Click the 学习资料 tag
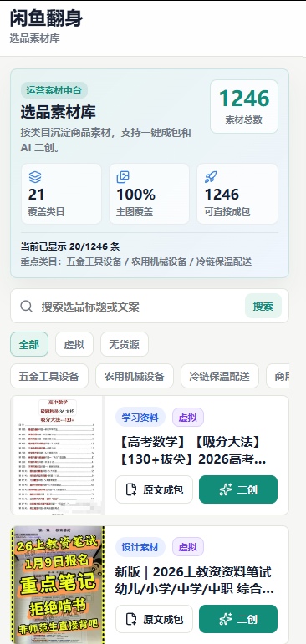The width and height of the screenshot is (306, 644). [140, 418]
